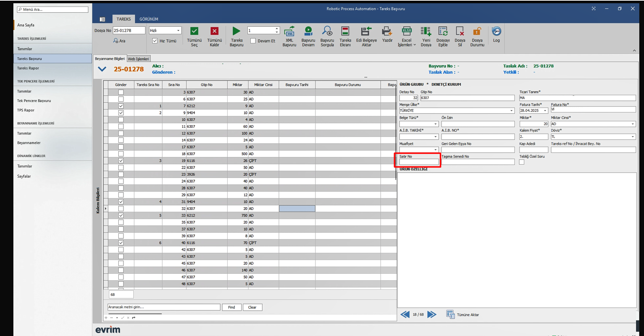Collapse the 25-01278 header with blue chevron
Image resolution: width=644 pixels, height=336 pixels.
click(x=102, y=69)
